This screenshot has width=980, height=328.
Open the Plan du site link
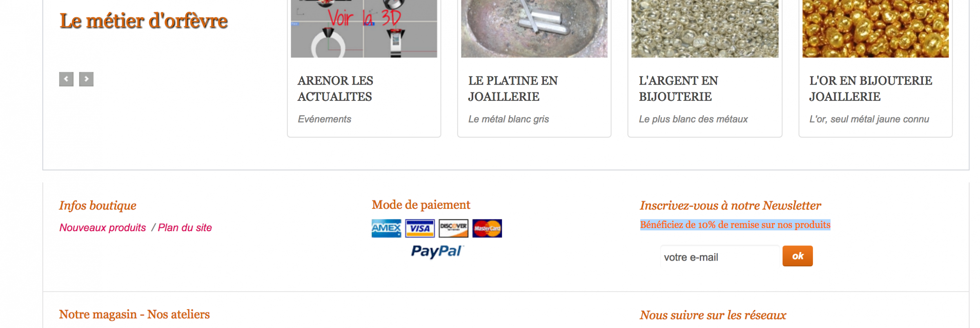coord(185,228)
